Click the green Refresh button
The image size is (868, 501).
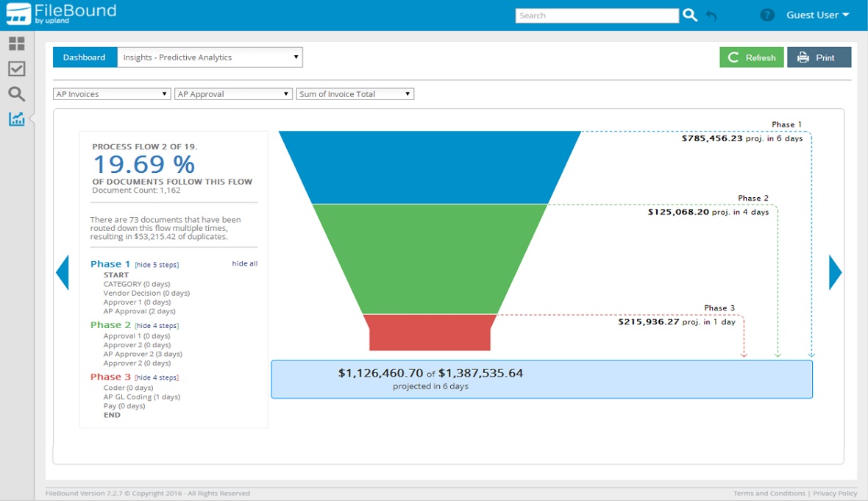pyautogui.click(x=751, y=57)
